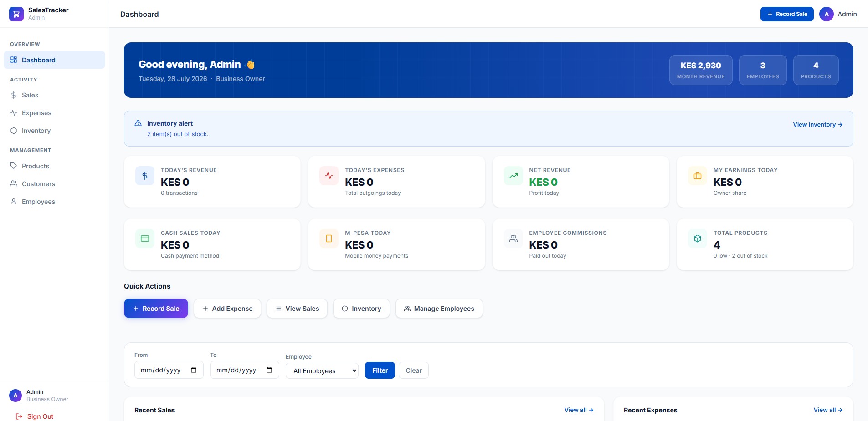The width and height of the screenshot is (868, 421).
Task: Open the From date calendar picker
Action: (x=194, y=370)
